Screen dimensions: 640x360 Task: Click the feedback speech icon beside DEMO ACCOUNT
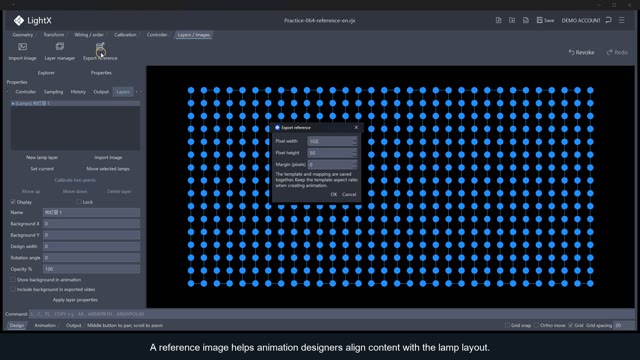[x=609, y=20]
